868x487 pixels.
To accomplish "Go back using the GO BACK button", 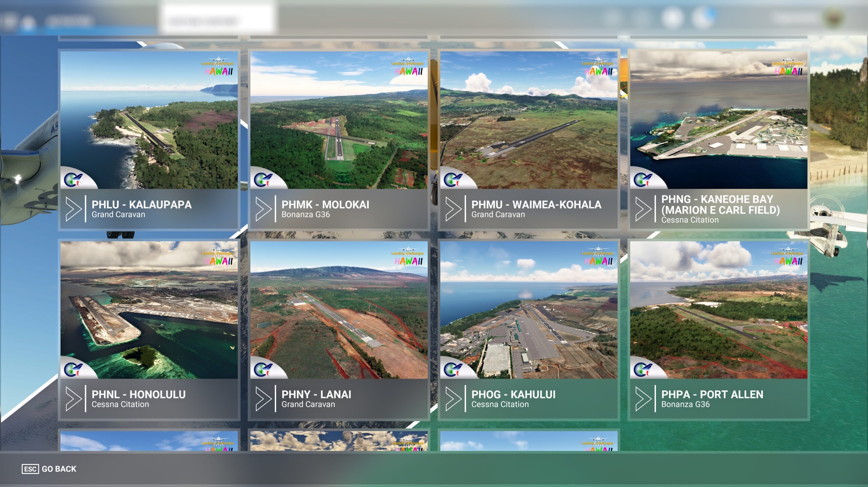I will coord(49,469).
